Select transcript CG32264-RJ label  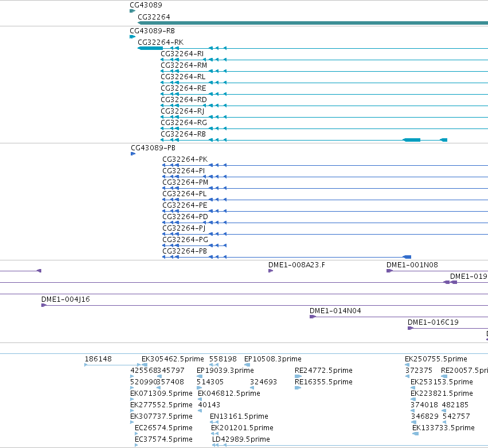[x=182, y=111]
